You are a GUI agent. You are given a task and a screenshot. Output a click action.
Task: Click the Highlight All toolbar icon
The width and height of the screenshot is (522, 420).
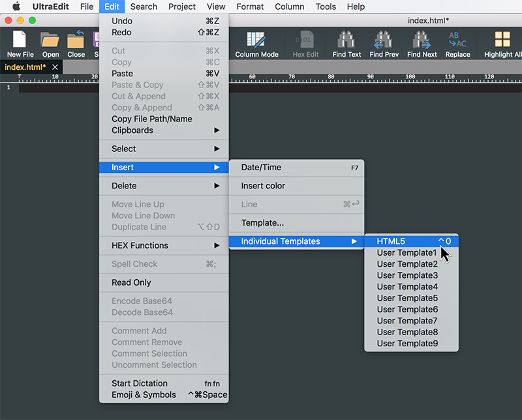click(x=502, y=44)
